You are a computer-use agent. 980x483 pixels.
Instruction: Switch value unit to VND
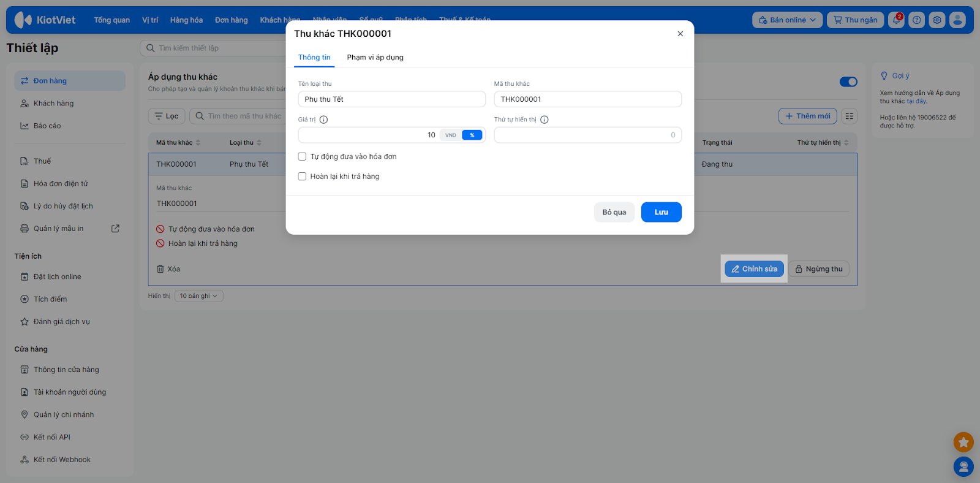451,135
